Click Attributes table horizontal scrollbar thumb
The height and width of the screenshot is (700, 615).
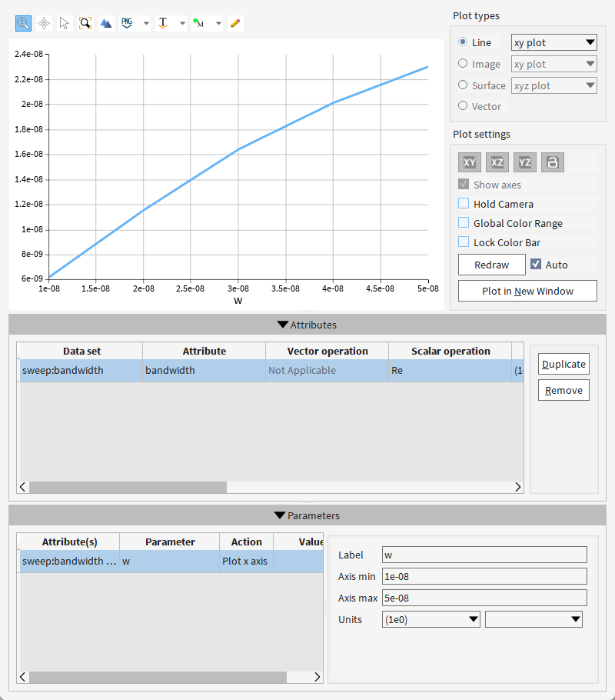tap(128, 487)
